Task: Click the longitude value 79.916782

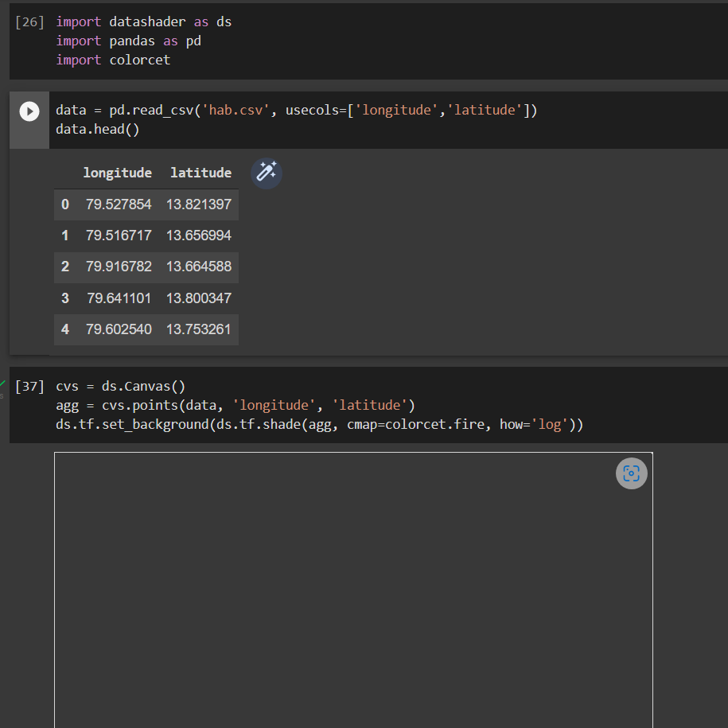Action: point(119,267)
